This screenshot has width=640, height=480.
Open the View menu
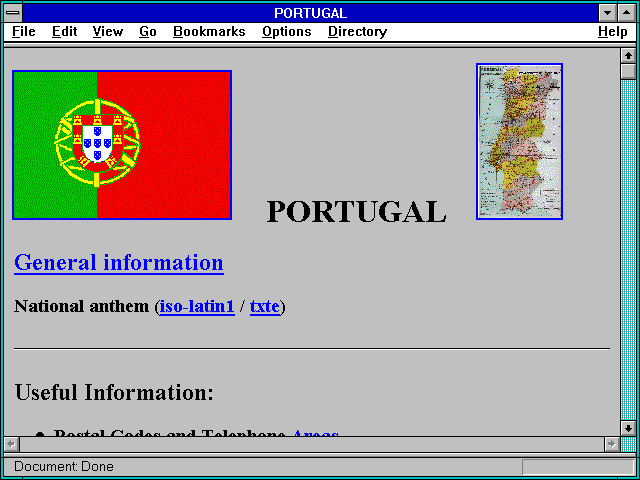click(108, 32)
